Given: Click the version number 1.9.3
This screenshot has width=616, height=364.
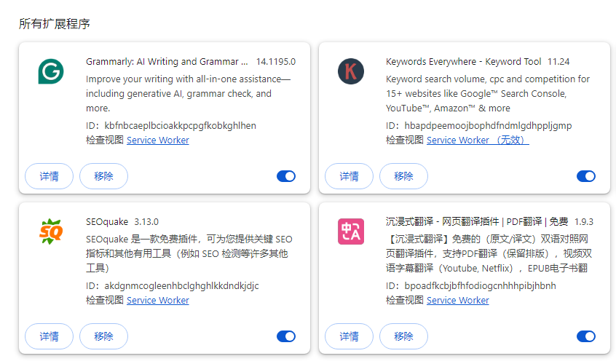Looking at the screenshot, I should coord(584,222).
